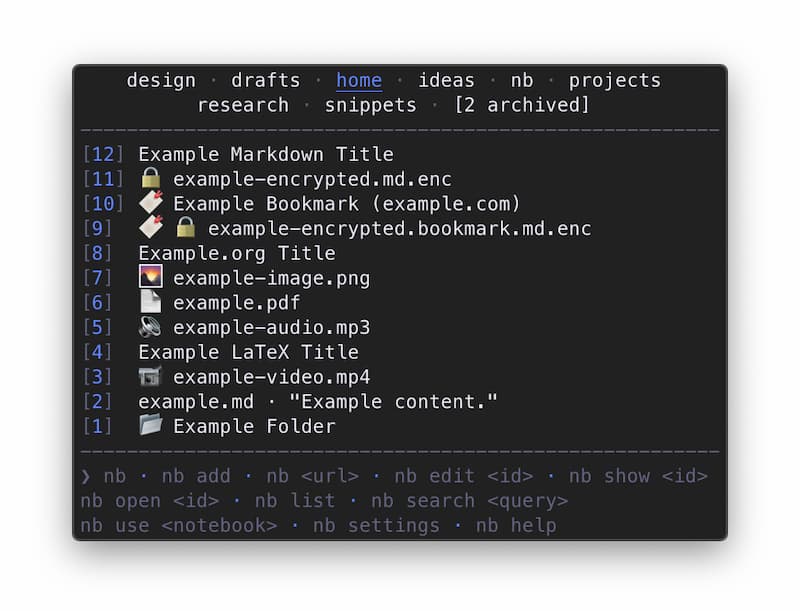Click the lock icon beside example-encrypted.md.enc

click(x=151, y=179)
